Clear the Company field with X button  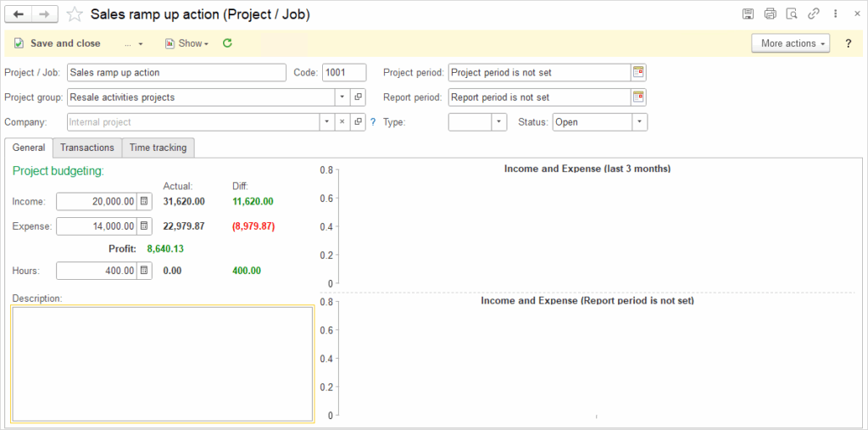pyautogui.click(x=342, y=122)
